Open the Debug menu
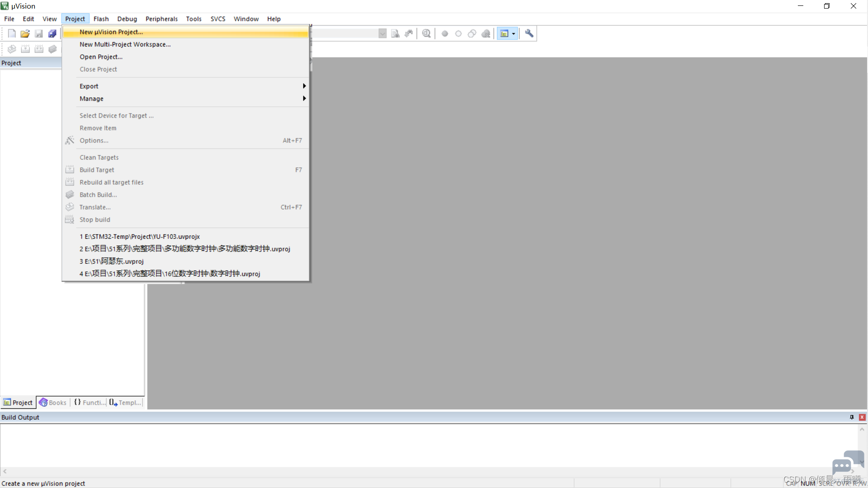 pyautogui.click(x=127, y=19)
